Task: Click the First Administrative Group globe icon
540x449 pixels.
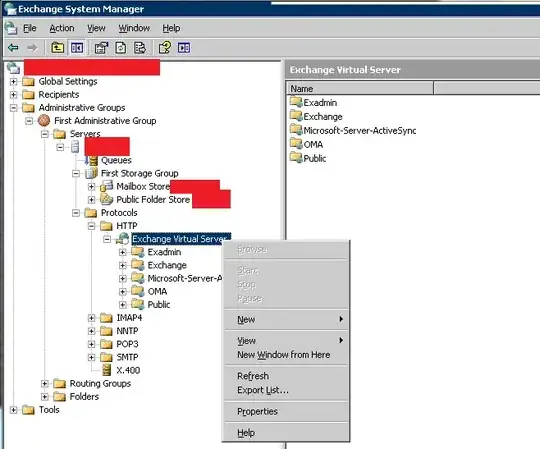Action: click(44, 121)
